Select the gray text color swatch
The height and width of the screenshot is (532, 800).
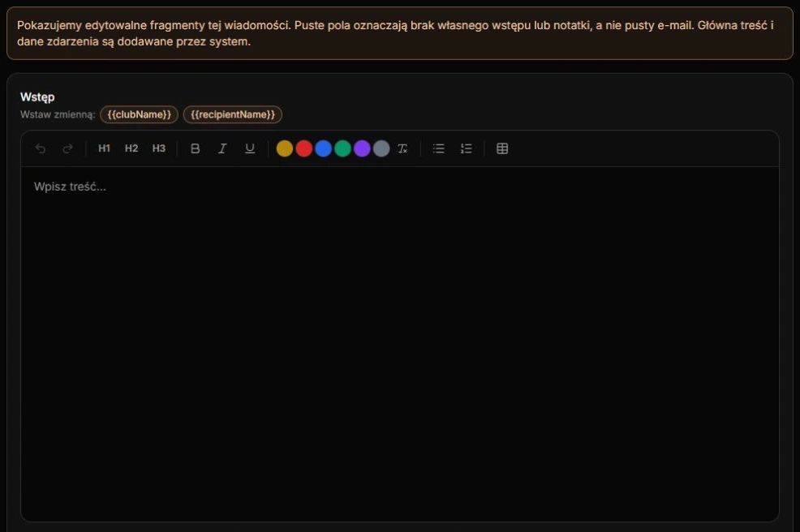pyautogui.click(x=381, y=148)
